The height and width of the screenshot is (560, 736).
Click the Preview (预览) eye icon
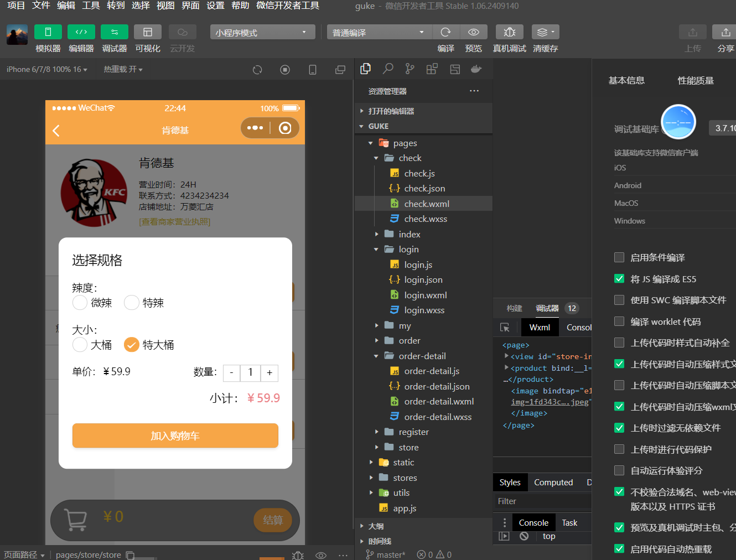(x=474, y=32)
